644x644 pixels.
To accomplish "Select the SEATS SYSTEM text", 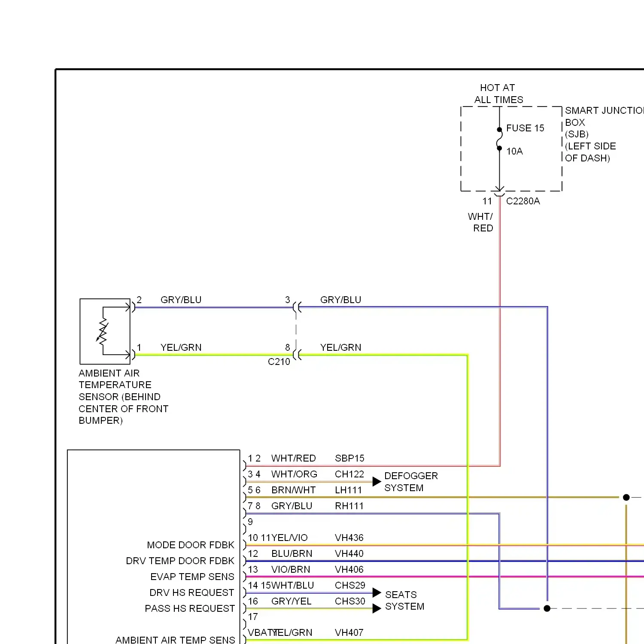I will (404, 601).
